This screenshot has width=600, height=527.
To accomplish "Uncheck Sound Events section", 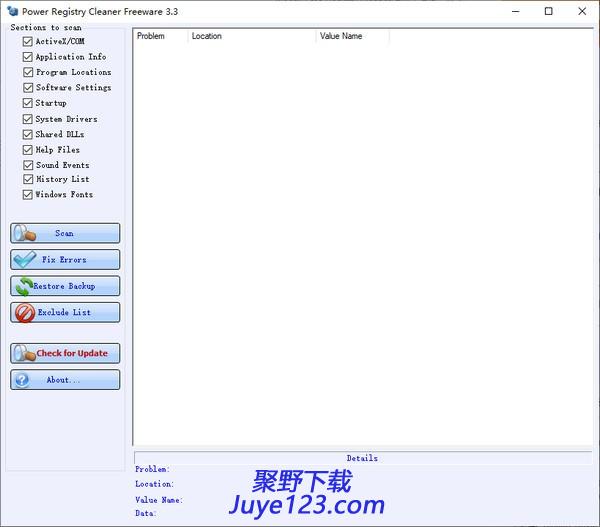I will click(x=28, y=165).
